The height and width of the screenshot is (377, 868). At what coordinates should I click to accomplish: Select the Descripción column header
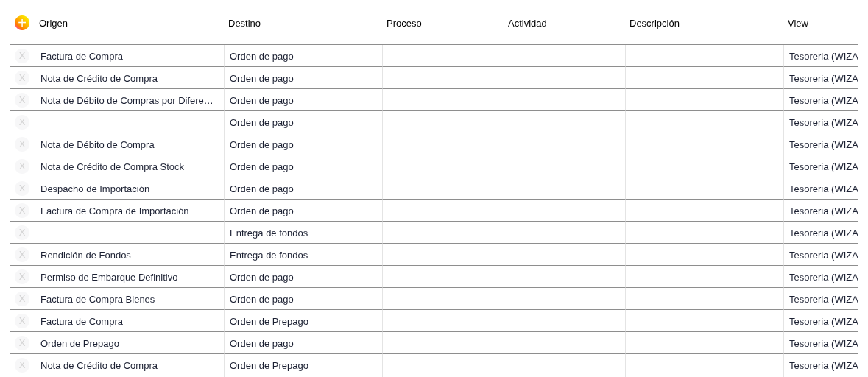pyautogui.click(x=654, y=23)
